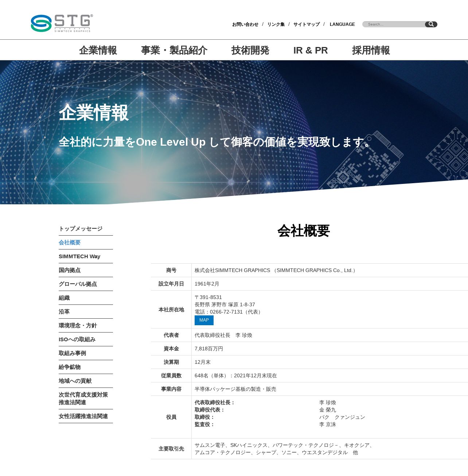Click the サムスン電子 customers line

[284, 445]
